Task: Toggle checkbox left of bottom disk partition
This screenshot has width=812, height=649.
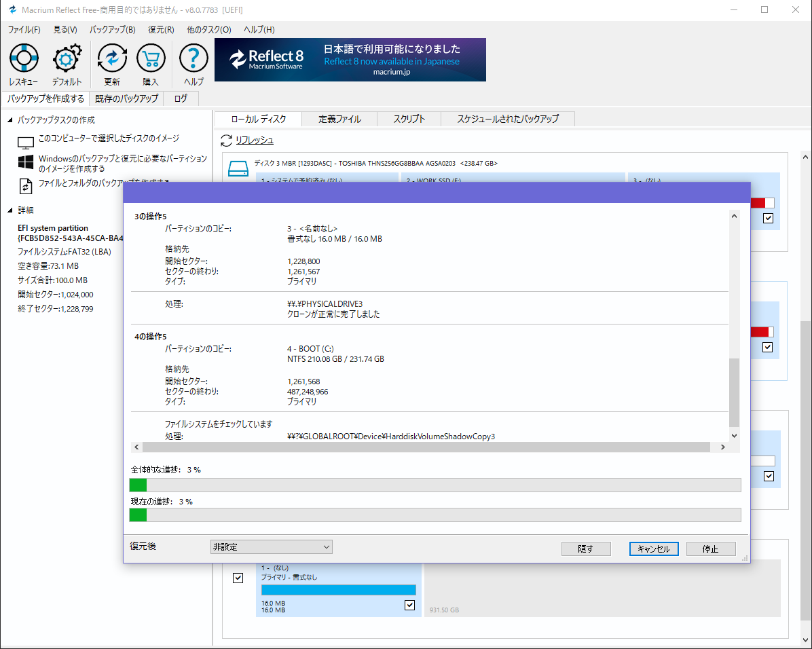Action: 238,578
